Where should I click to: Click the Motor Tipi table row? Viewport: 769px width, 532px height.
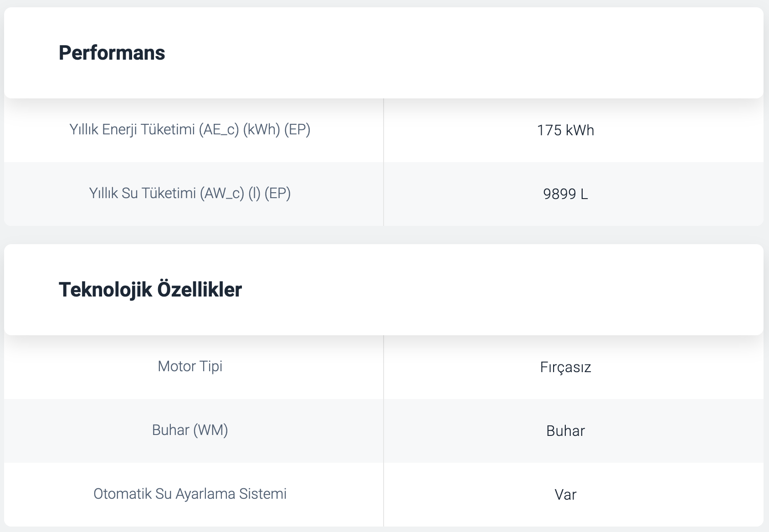click(x=384, y=367)
